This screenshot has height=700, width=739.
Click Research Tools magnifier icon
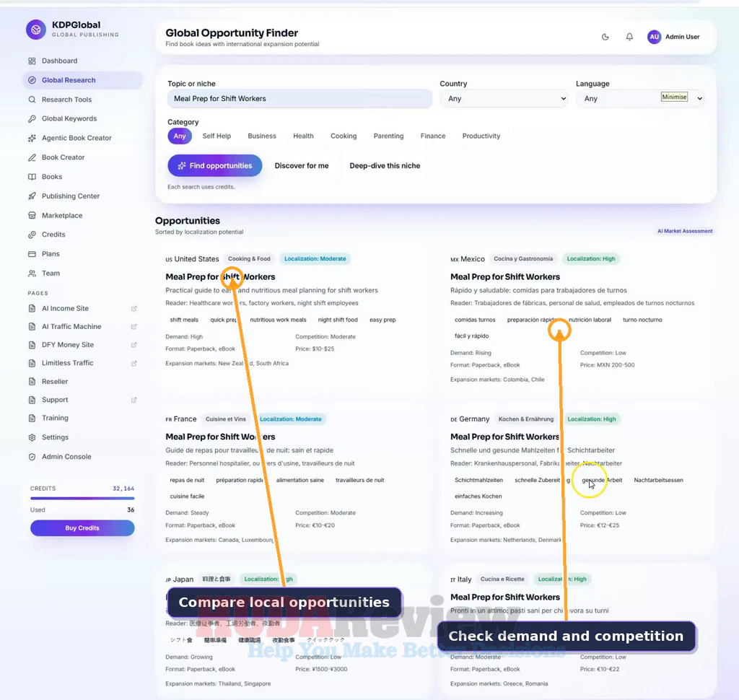click(x=32, y=100)
